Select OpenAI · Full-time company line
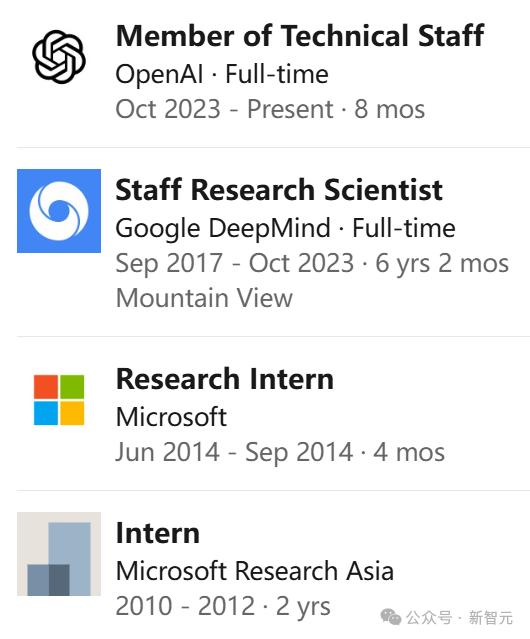Screen dimensions: 530x639 [222, 74]
